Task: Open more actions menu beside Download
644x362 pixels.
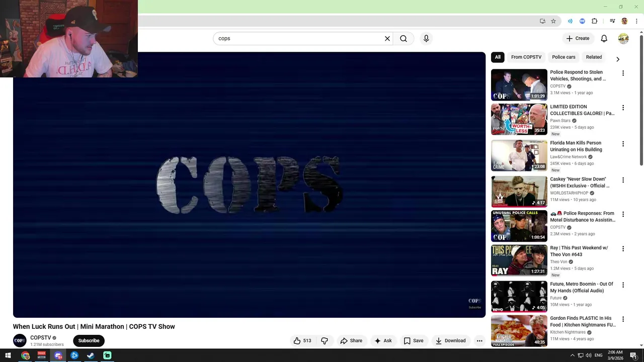Action: click(x=479, y=340)
